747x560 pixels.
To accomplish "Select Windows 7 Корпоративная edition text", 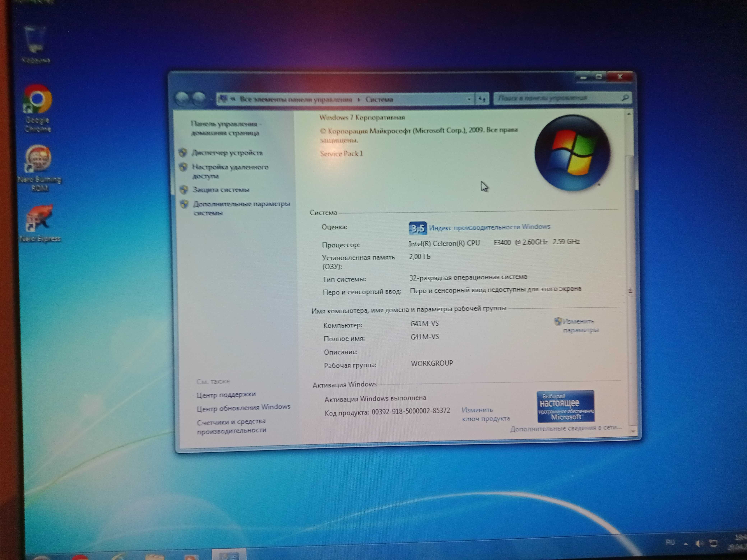I will click(x=362, y=117).
